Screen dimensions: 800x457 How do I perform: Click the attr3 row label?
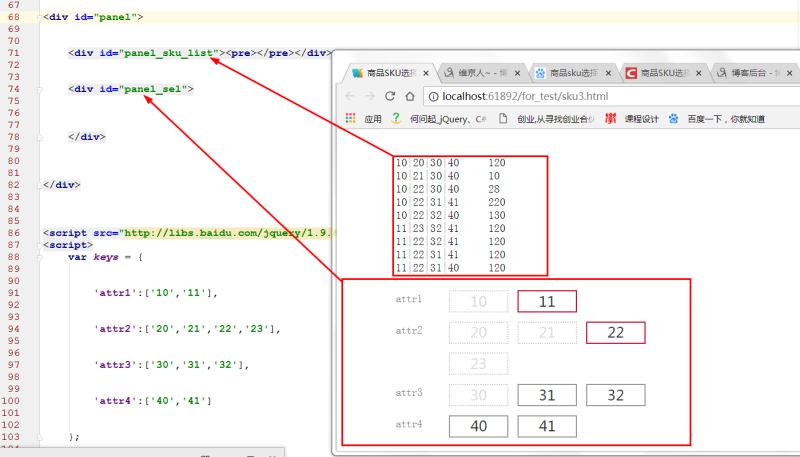[409, 393]
